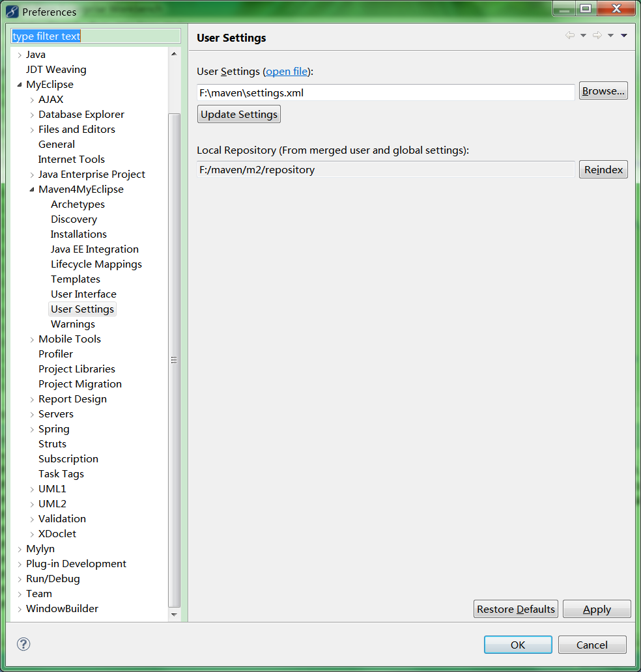Click the Preferences window app icon
The height and width of the screenshot is (672, 641).
click(12, 12)
